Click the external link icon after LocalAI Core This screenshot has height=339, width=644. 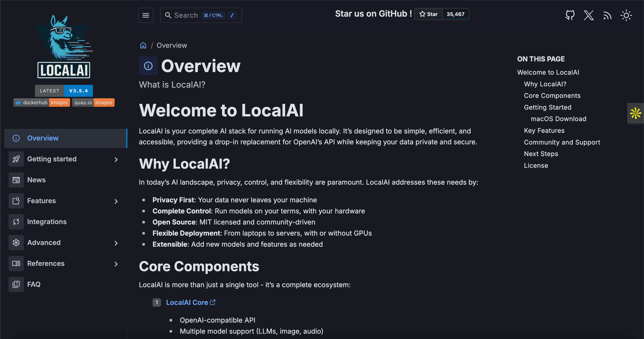coord(213,302)
